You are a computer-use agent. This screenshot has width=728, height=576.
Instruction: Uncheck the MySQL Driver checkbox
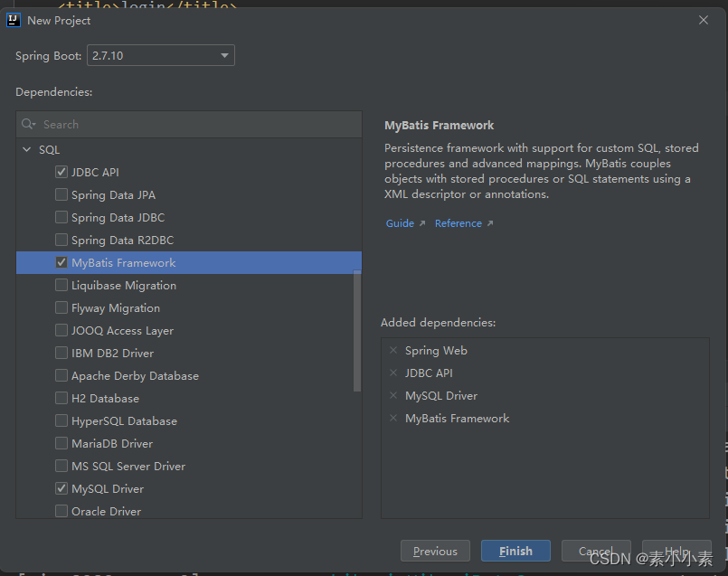(x=61, y=489)
